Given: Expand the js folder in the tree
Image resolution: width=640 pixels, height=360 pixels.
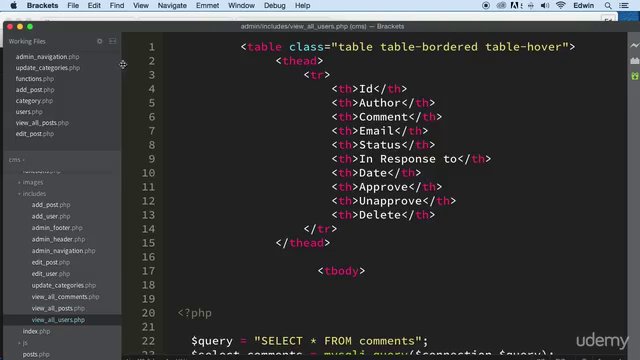Looking at the screenshot, I should [25, 343].
